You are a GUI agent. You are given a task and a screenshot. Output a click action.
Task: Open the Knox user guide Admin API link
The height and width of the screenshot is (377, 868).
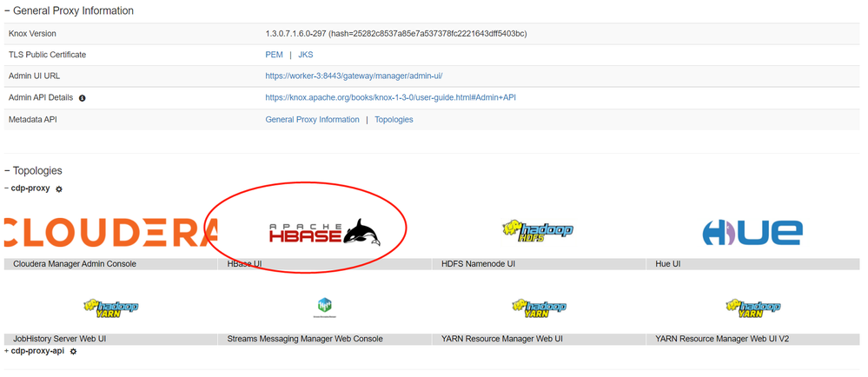tap(391, 97)
